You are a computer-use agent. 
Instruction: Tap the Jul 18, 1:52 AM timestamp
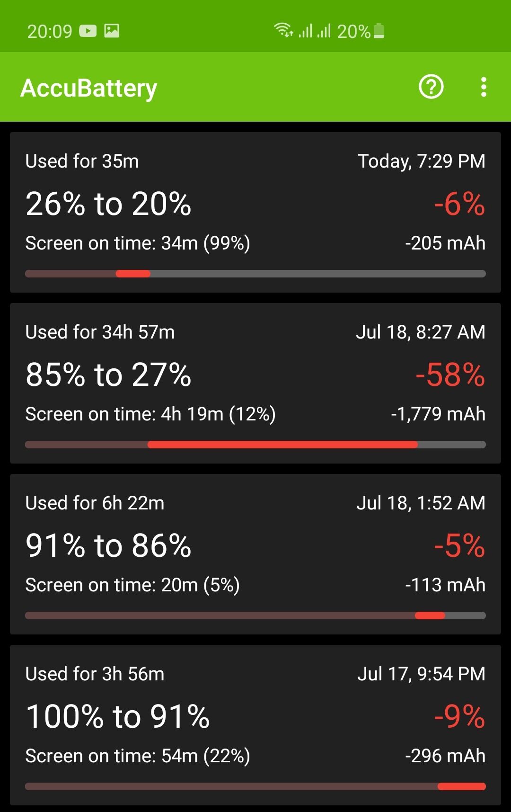pyautogui.click(x=421, y=503)
